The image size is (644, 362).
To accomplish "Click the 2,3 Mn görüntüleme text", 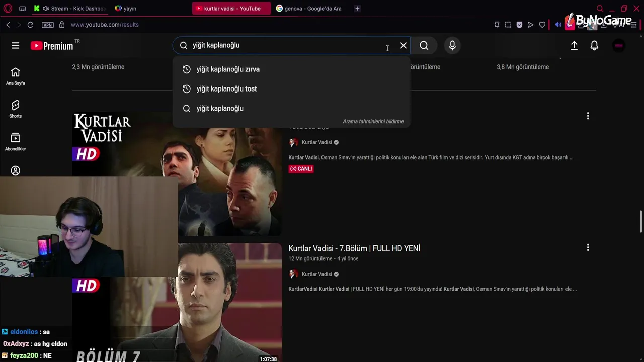I will tap(98, 67).
